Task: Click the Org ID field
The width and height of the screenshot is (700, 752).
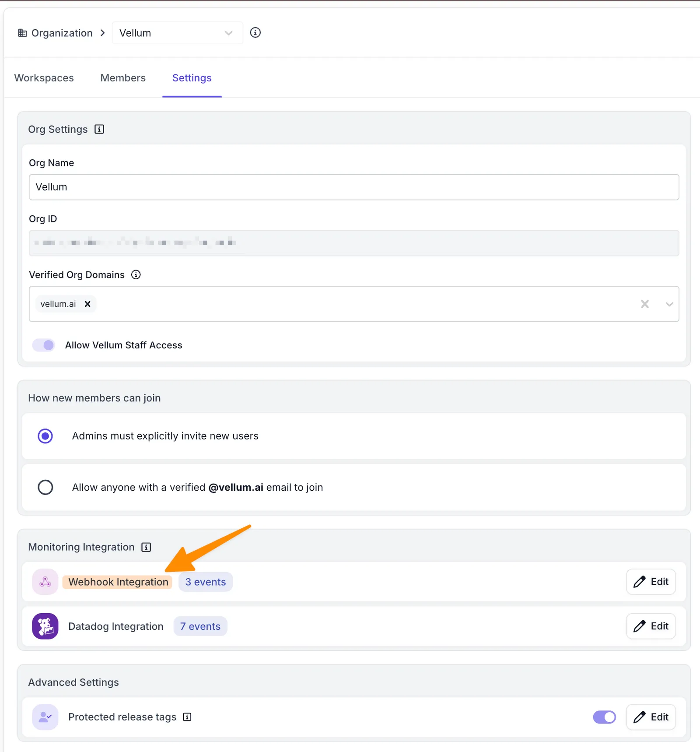Action: coord(353,243)
